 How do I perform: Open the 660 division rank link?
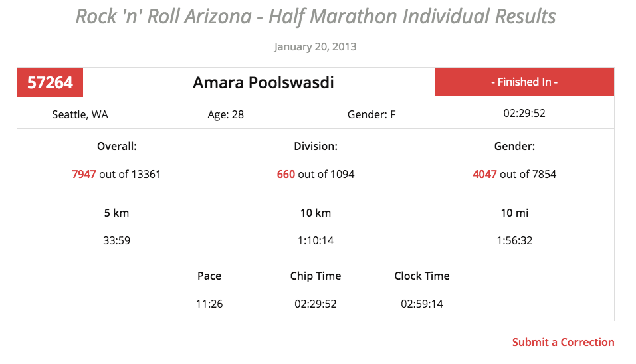pos(286,174)
